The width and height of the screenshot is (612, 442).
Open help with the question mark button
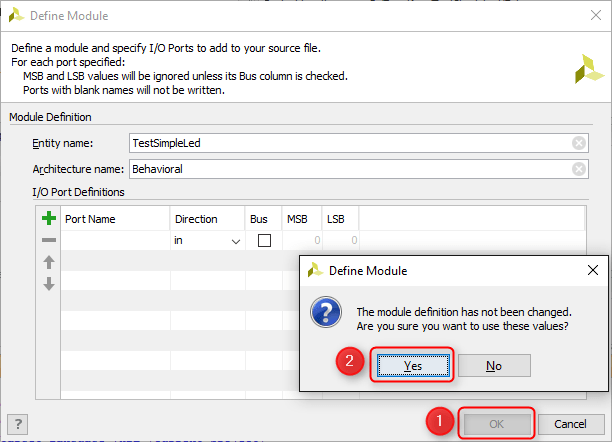coord(16,423)
